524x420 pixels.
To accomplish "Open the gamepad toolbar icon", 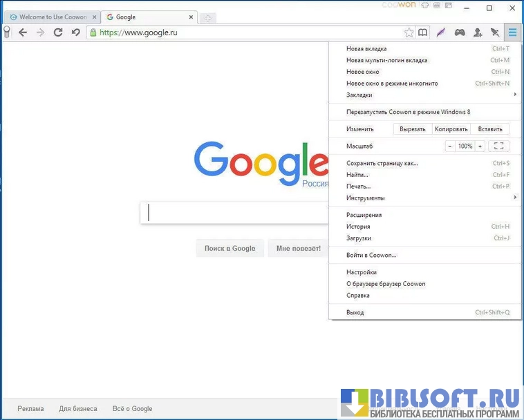I will pyautogui.click(x=459, y=32).
